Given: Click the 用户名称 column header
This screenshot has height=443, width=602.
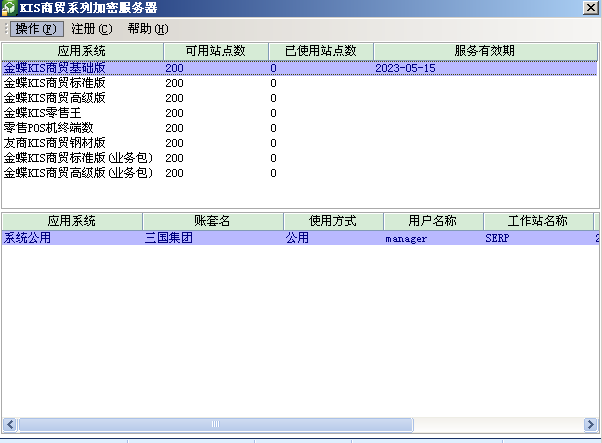Looking at the screenshot, I should click(433, 221).
